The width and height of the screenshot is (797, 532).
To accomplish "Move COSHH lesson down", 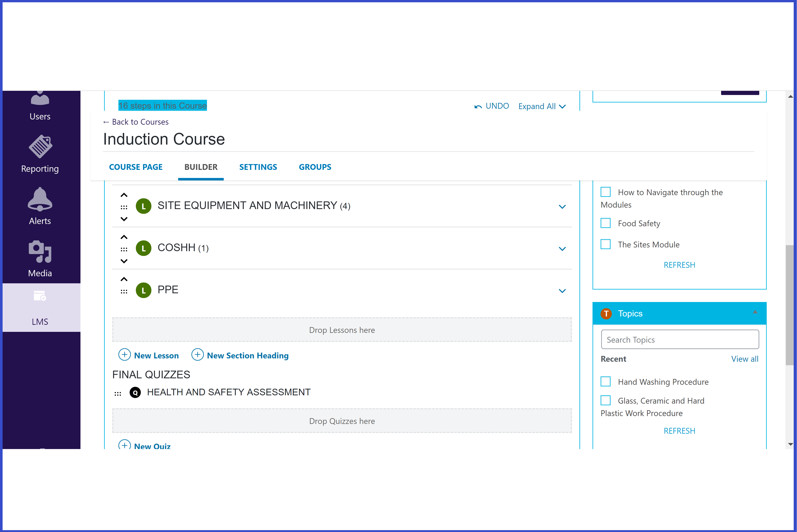I will pos(124,261).
